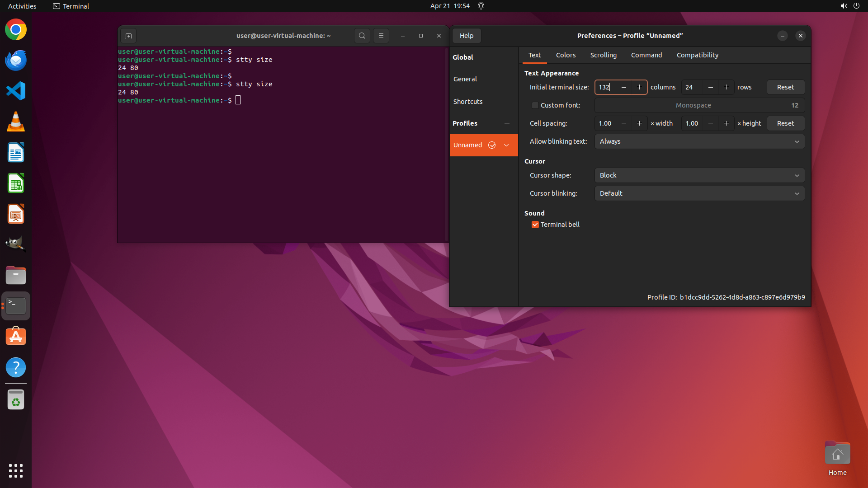
Task: Click the Help button
Action: tap(467, 36)
